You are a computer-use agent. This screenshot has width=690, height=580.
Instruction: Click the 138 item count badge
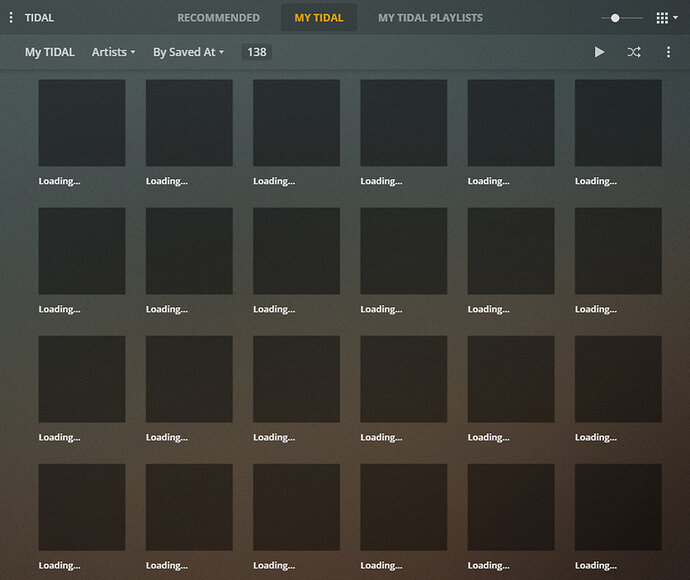click(x=257, y=52)
